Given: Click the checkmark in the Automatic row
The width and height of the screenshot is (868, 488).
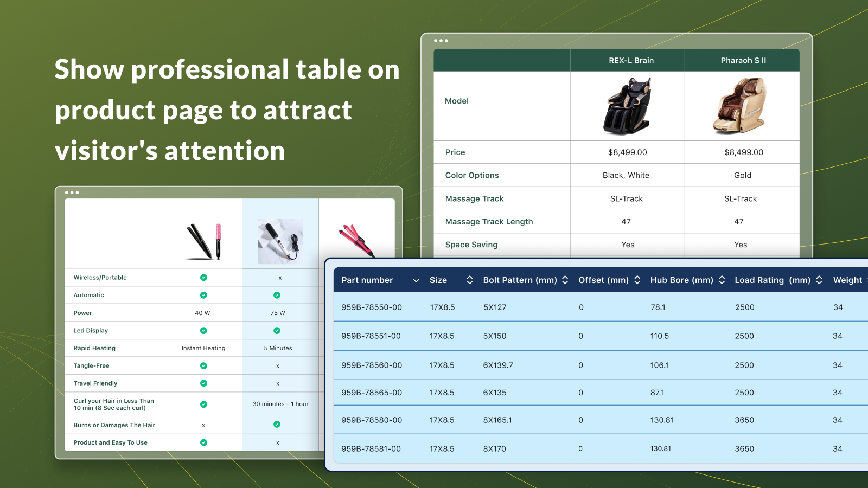Looking at the screenshot, I should coord(204,294).
